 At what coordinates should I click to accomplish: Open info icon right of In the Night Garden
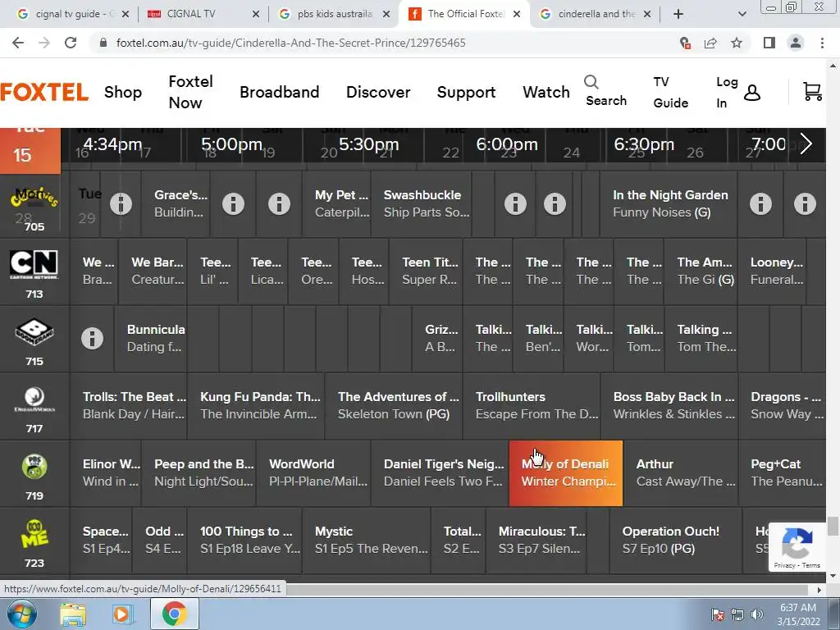pos(760,203)
